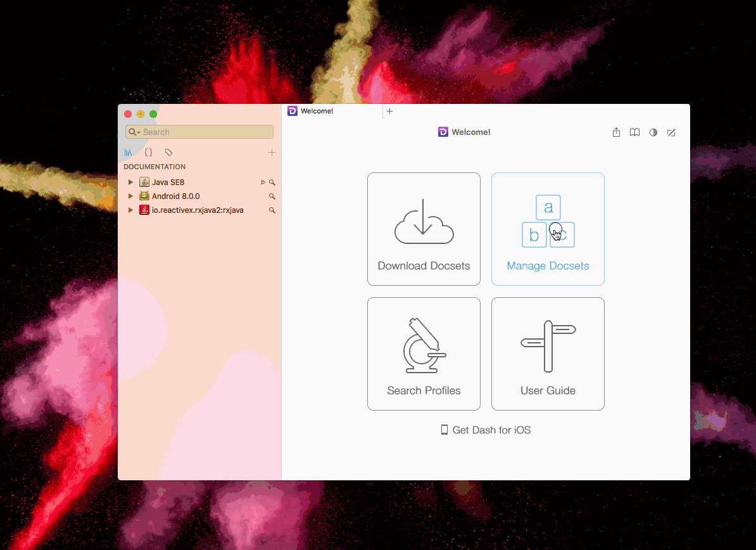The height and width of the screenshot is (550, 756).
Task: Click the annotate pencil icon
Action: point(671,132)
